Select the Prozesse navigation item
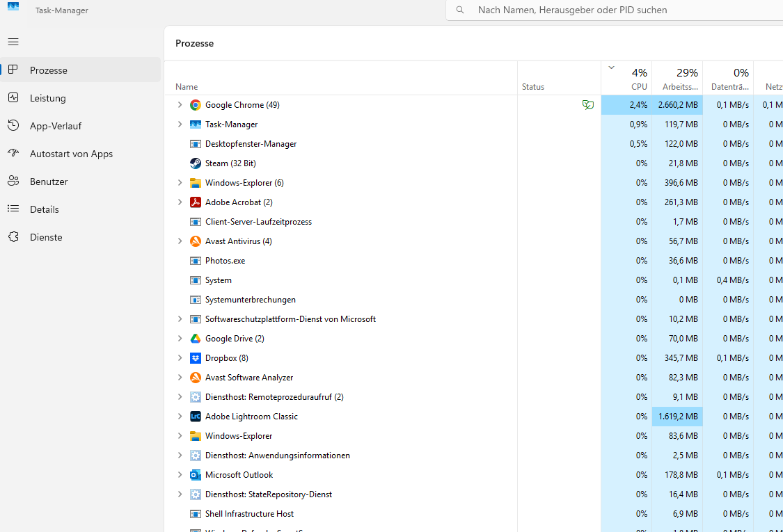This screenshot has width=783, height=532. [81, 70]
